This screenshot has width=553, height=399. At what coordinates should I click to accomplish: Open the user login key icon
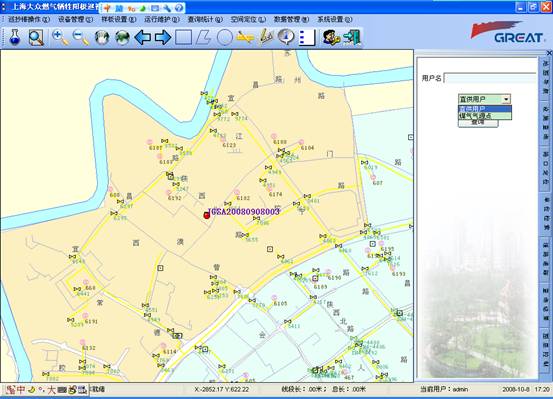tap(331, 37)
